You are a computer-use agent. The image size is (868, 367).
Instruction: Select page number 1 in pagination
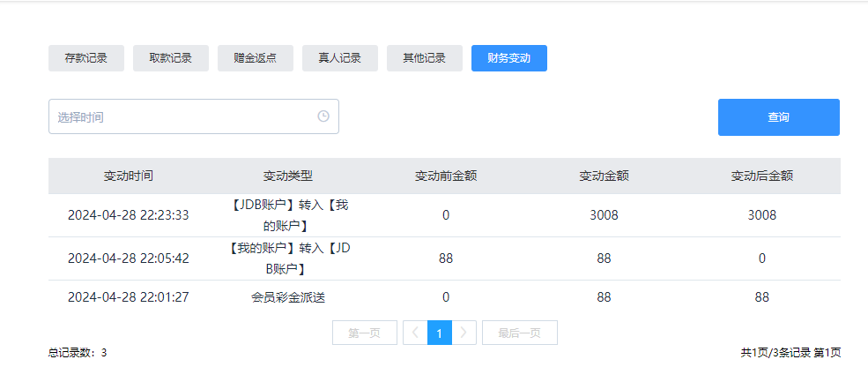[x=440, y=333]
